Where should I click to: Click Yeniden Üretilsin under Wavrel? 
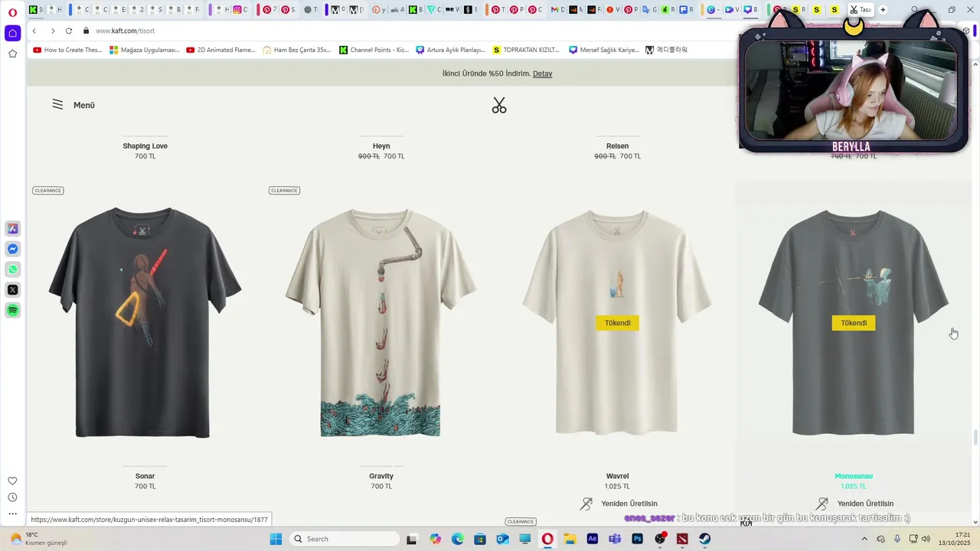619,504
